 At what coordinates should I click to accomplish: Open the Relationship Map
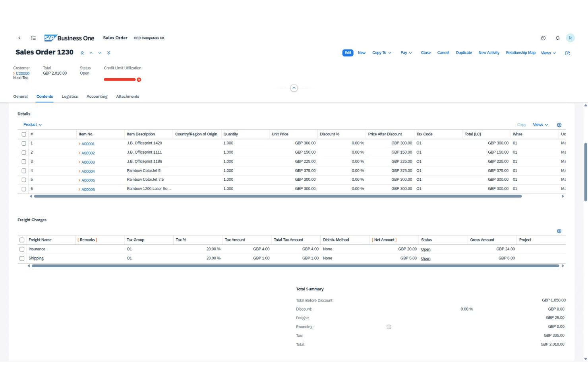[520, 53]
